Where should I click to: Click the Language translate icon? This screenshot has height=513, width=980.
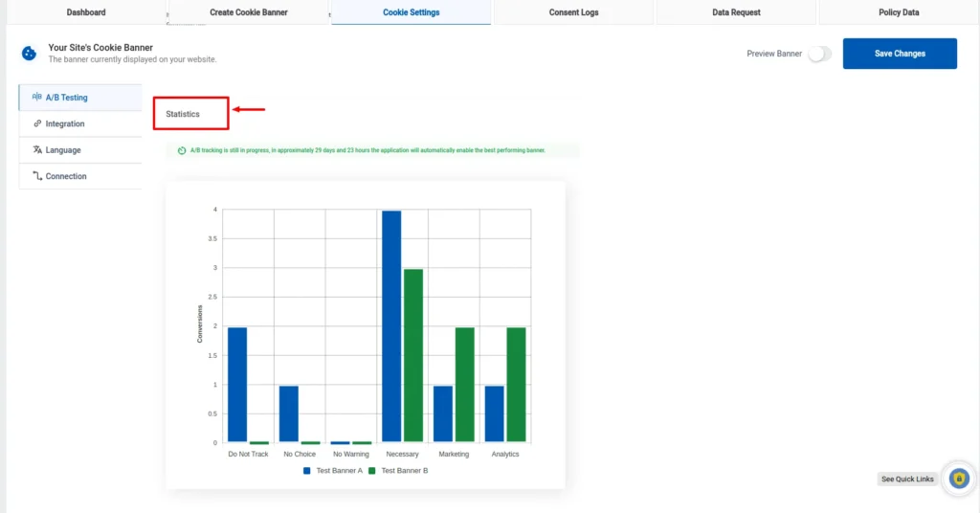(37, 150)
